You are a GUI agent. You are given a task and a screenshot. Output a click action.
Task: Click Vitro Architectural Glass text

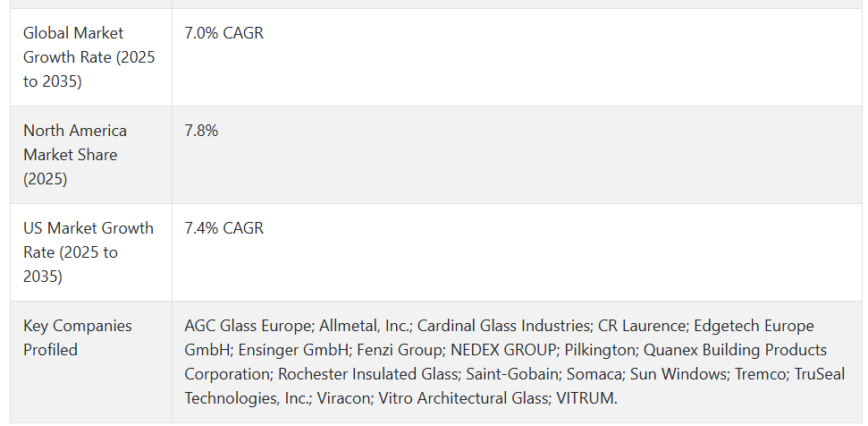(x=463, y=399)
